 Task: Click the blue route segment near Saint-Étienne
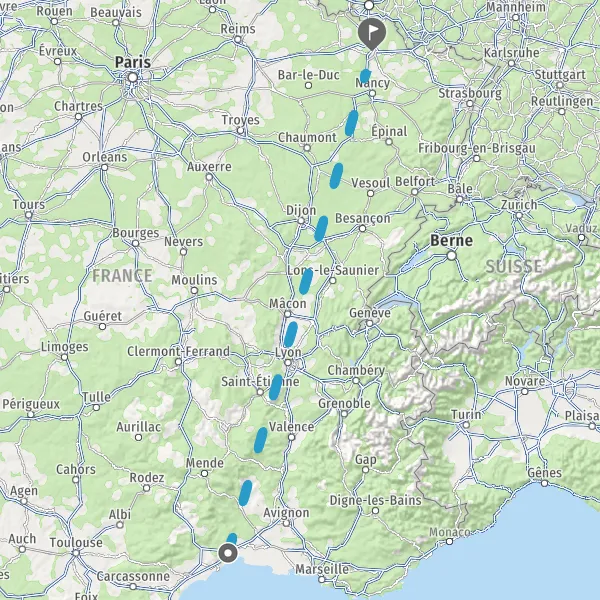tap(276, 387)
